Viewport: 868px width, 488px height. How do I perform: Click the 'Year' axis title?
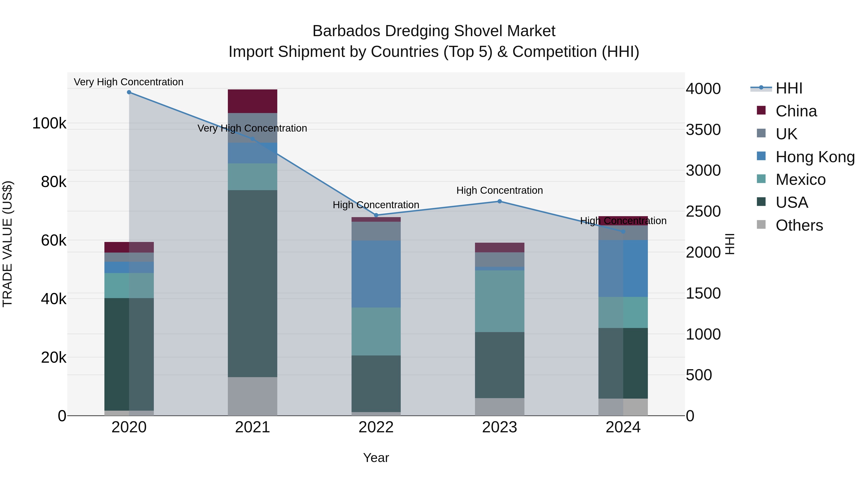pyautogui.click(x=376, y=458)
